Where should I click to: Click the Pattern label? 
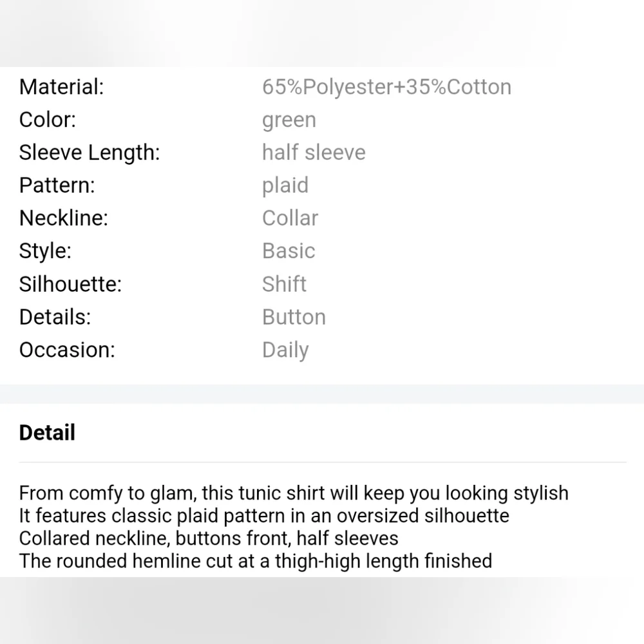pos(57,185)
